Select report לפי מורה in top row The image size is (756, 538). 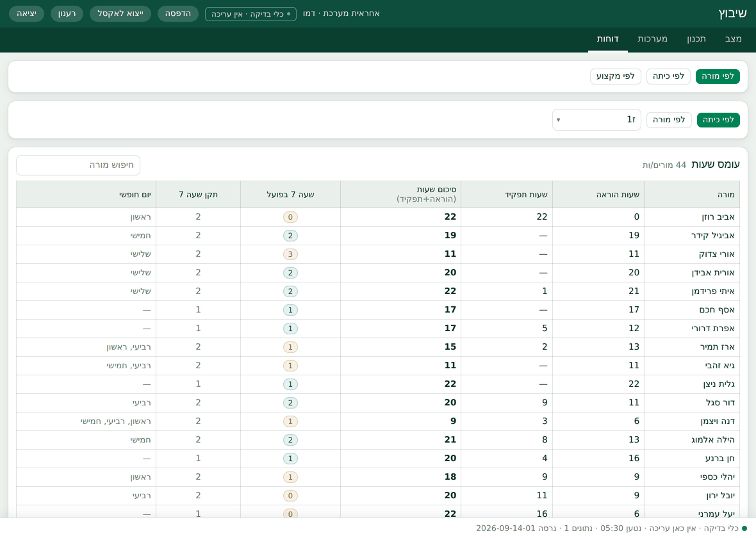[x=718, y=76]
